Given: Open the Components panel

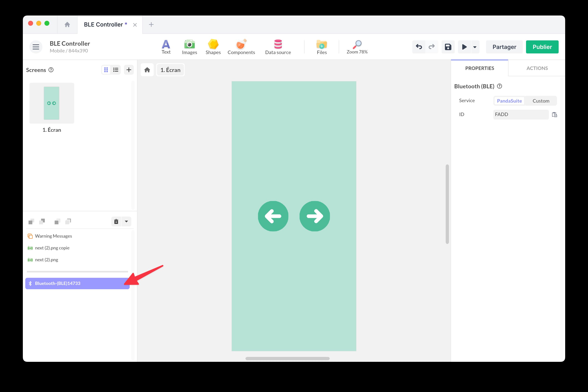Looking at the screenshot, I should point(241,47).
